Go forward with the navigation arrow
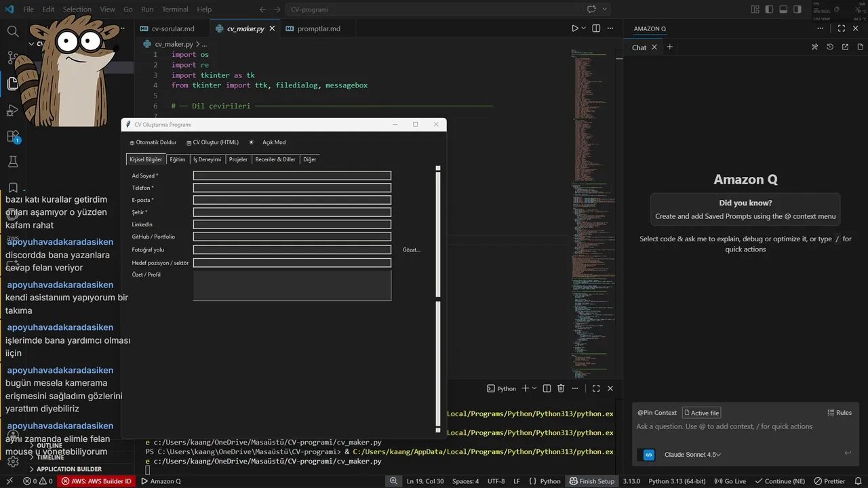 point(277,9)
